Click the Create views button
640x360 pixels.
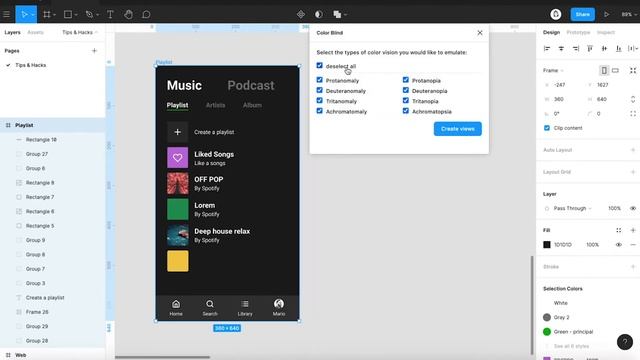[458, 129]
